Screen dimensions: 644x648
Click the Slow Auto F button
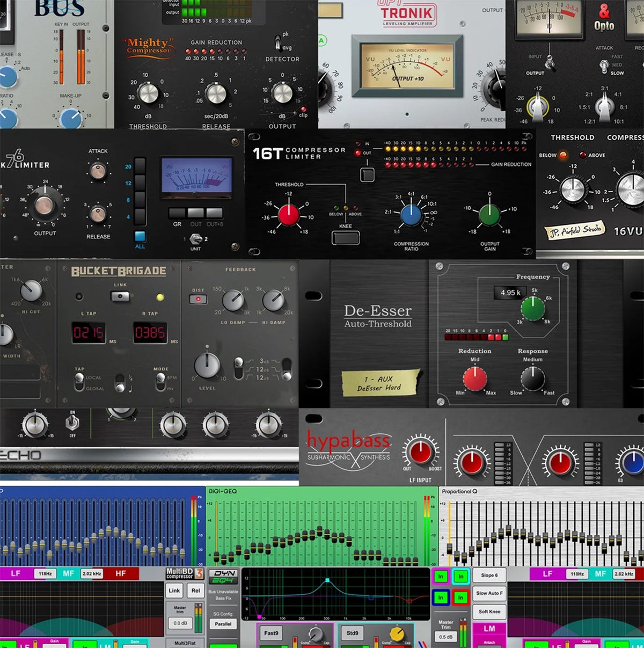pos(489,593)
